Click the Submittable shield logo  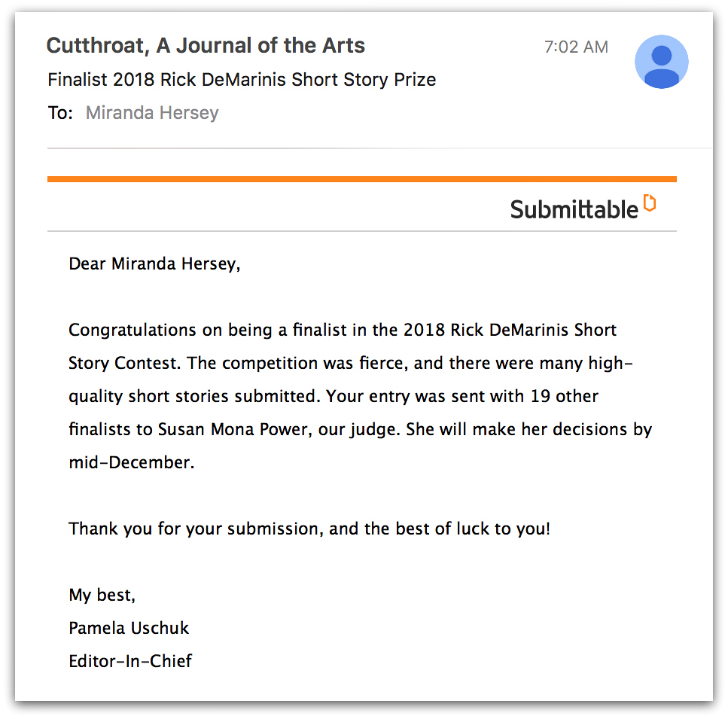(x=649, y=202)
